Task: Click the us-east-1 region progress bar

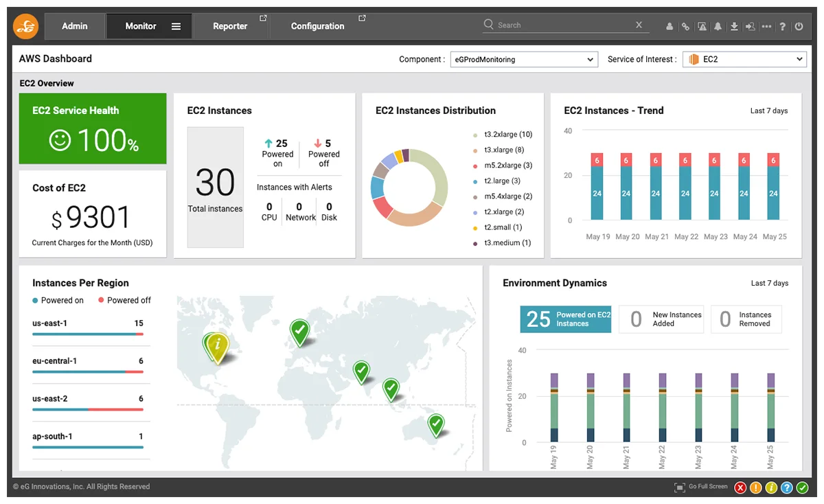Action: click(88, 334)
